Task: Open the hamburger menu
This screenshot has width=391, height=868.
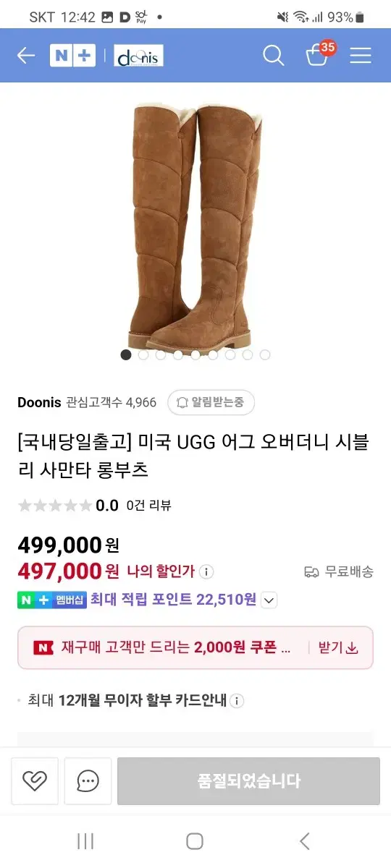Action: tap(361, 55)
